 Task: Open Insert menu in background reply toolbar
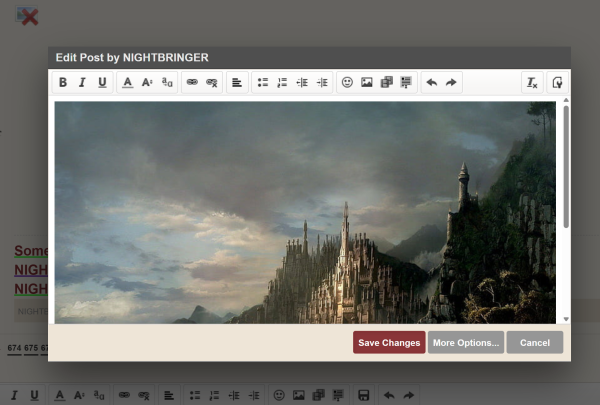coord(338,395)
